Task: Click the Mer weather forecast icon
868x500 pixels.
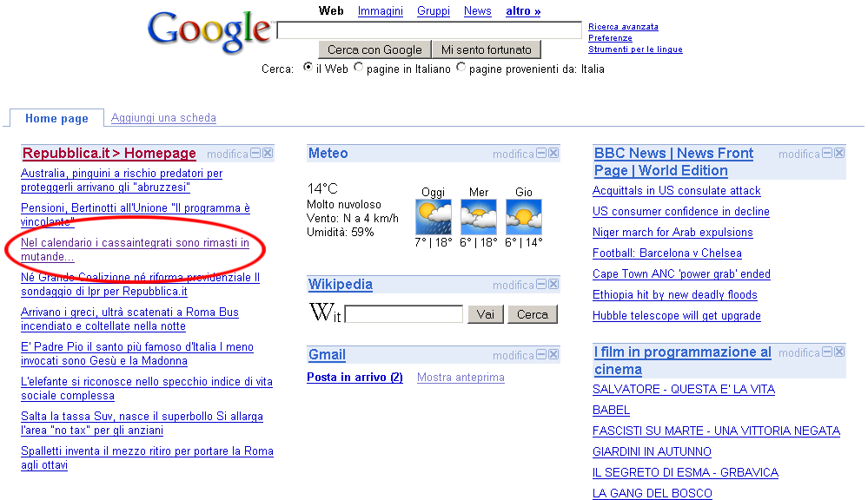Action: pyautogui.click(x=478, y=217)
